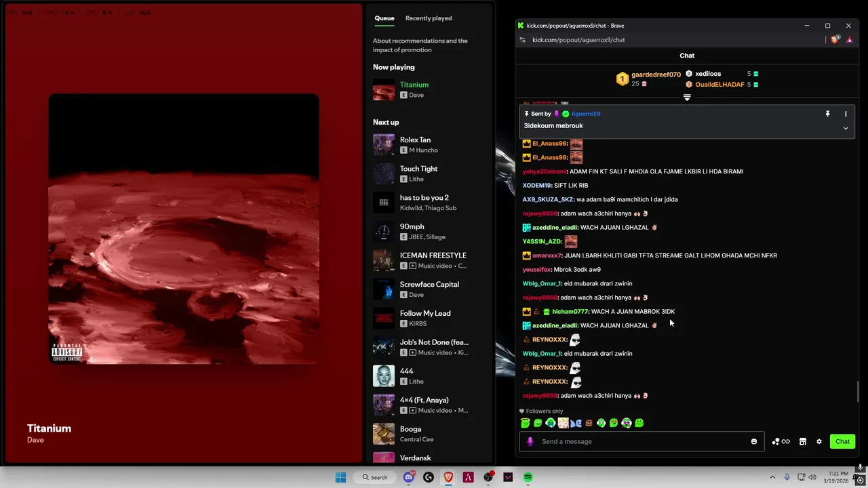Open youssifox username in chat

click(x=536, y=270)
